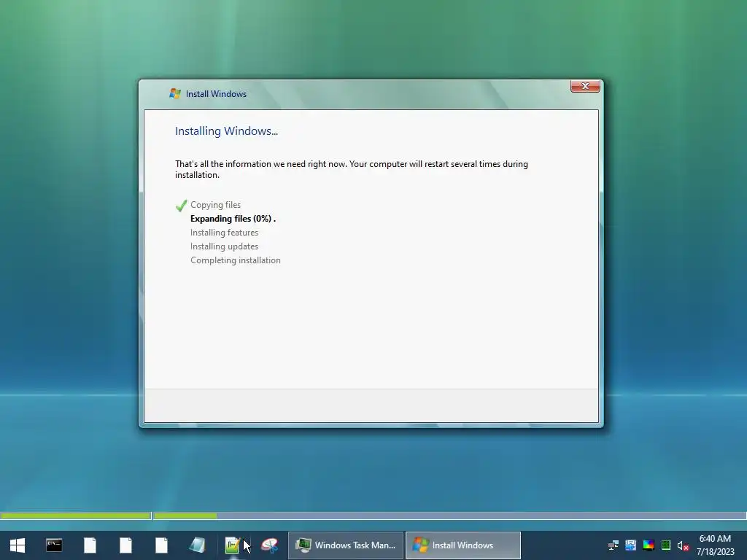Open the notepad-style icon in taskbar
Screen dimensions: 747x560
(x=197, y=545)
